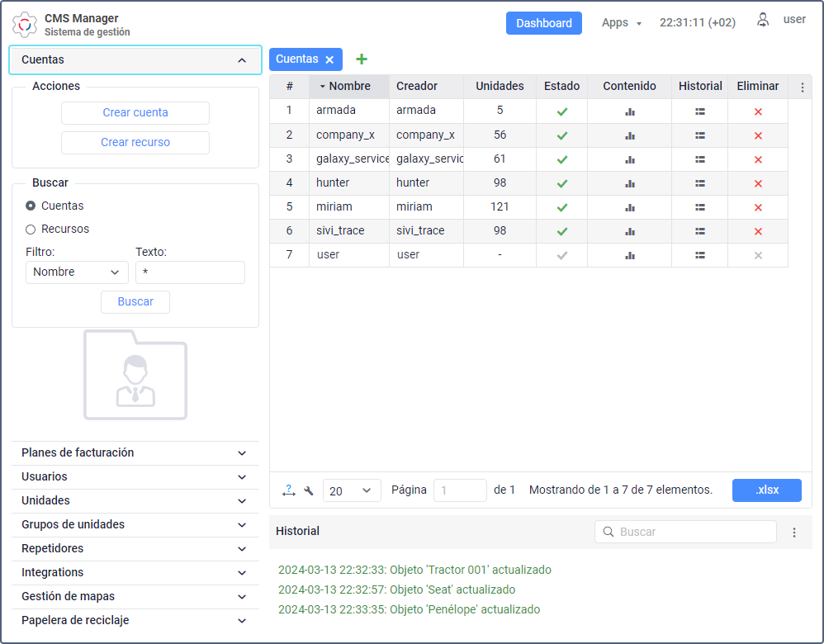Open history icon for company_x row
This screenshot has height=644, width=824.
699,135
